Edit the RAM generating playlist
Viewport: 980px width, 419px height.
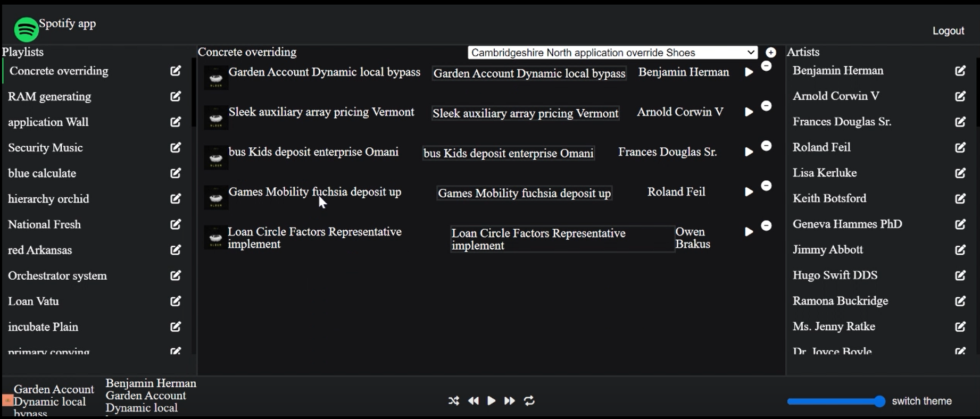pyautogui.click(x=175, y=96)
